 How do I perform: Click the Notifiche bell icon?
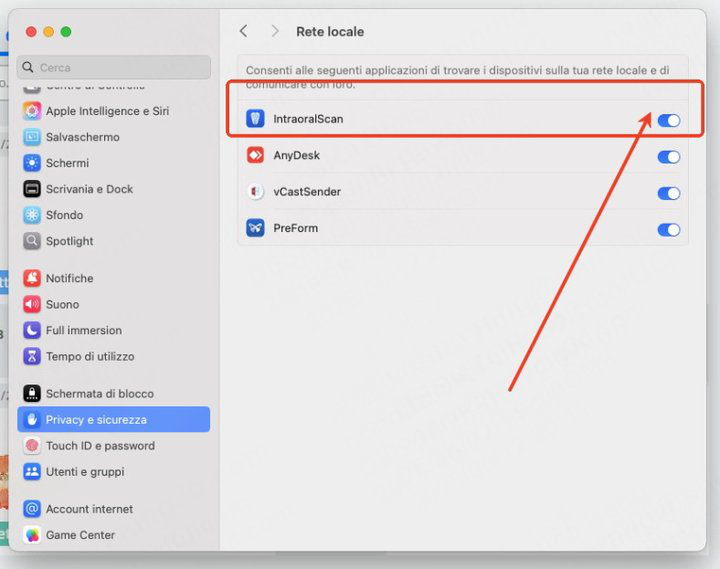[32, 278]
